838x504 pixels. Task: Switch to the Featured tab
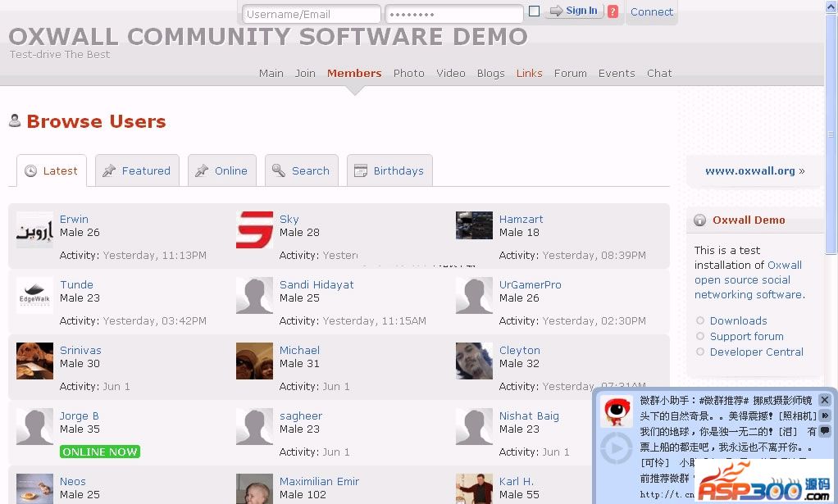click(x=137, y=170)
